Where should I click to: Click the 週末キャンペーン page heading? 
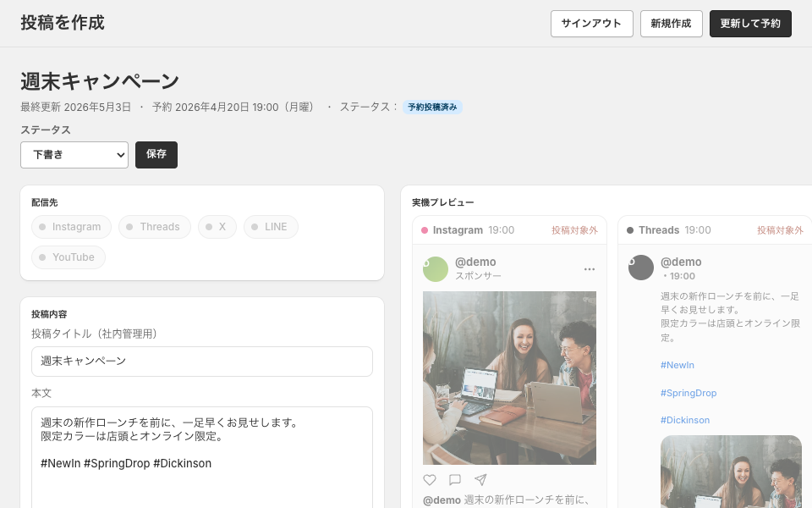[100, 81]
